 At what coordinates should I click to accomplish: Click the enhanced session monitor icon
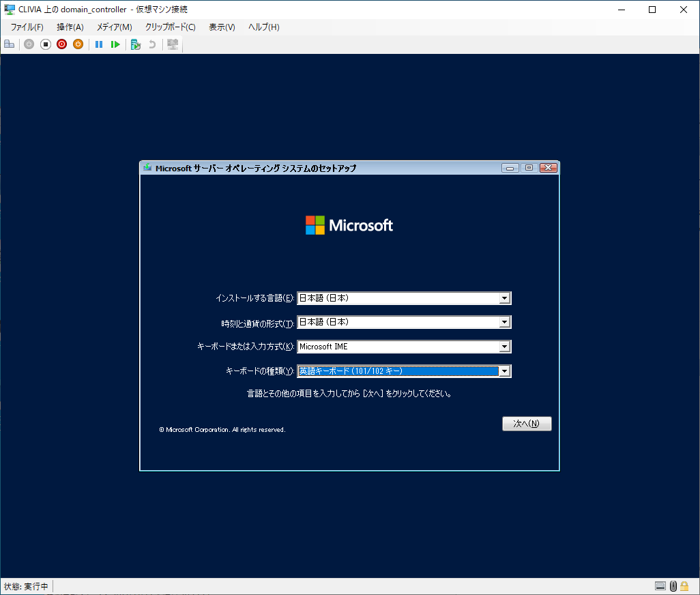tap(173, 44)
